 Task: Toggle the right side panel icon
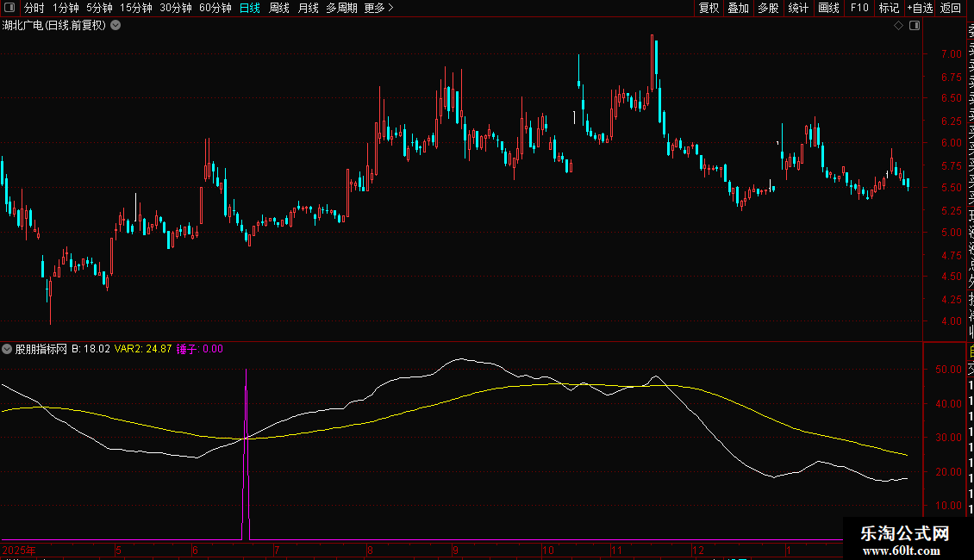click(x=915, y=26)
